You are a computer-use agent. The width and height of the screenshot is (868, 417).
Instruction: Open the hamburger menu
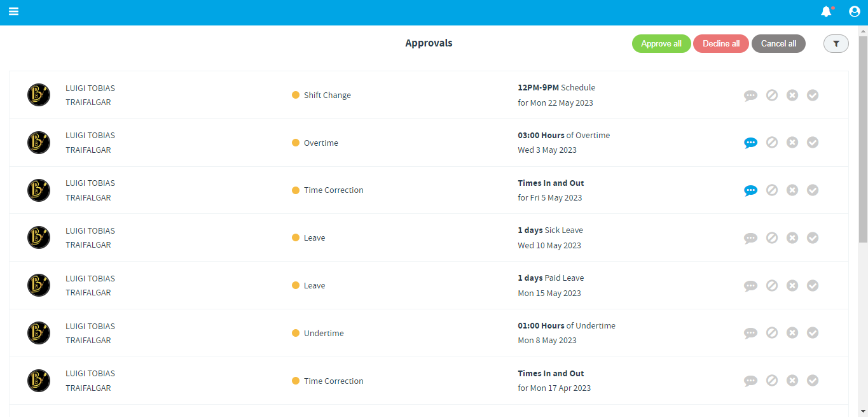click(x=13, y=11)
